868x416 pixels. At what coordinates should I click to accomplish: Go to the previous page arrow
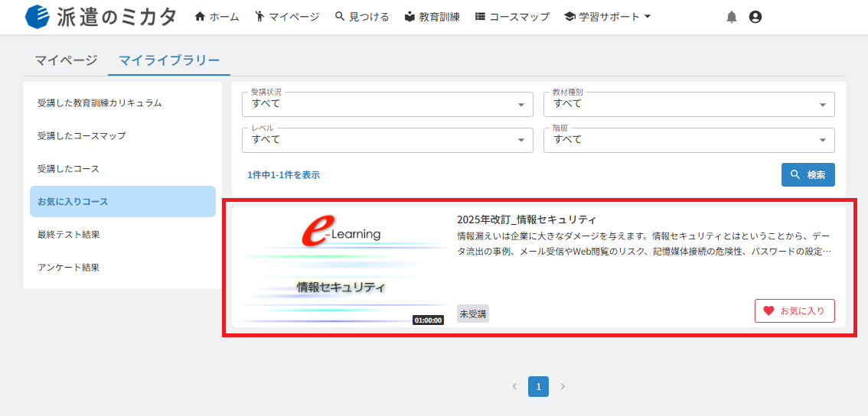pyautogui.click(x=514, y=386)
